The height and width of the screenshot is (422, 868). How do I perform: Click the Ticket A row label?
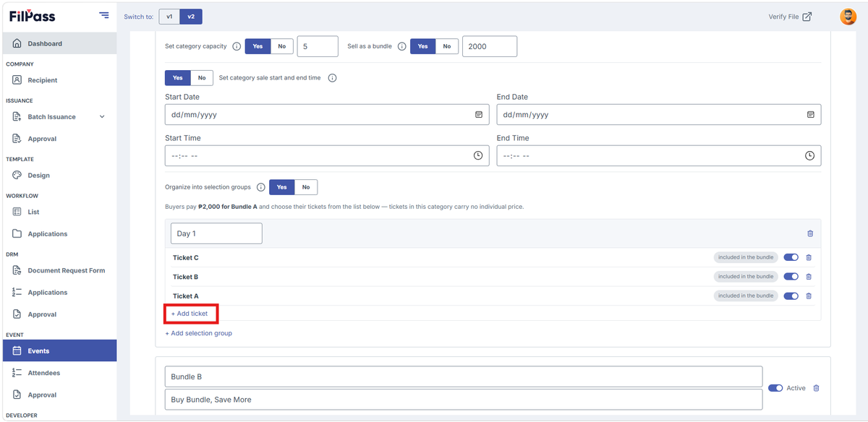186,296
